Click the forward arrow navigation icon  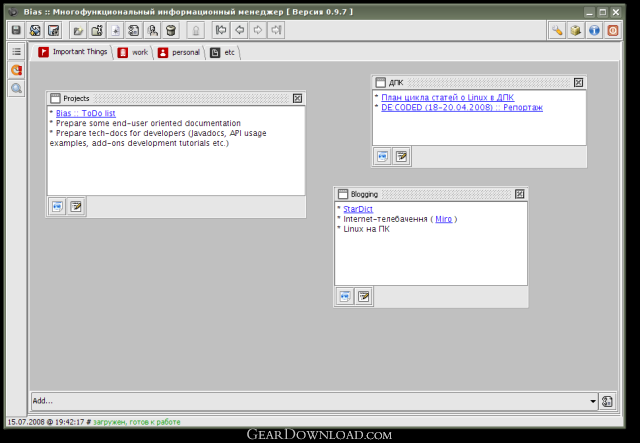click(258, 30)
